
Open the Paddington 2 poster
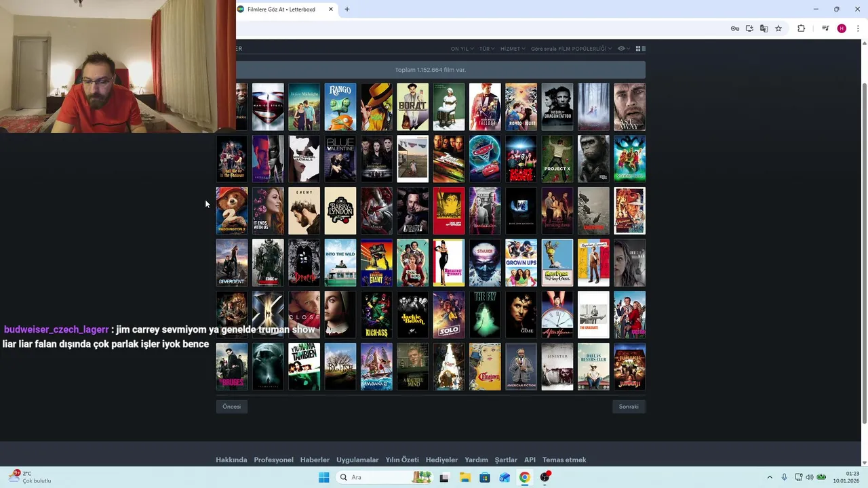pos(232,211)
